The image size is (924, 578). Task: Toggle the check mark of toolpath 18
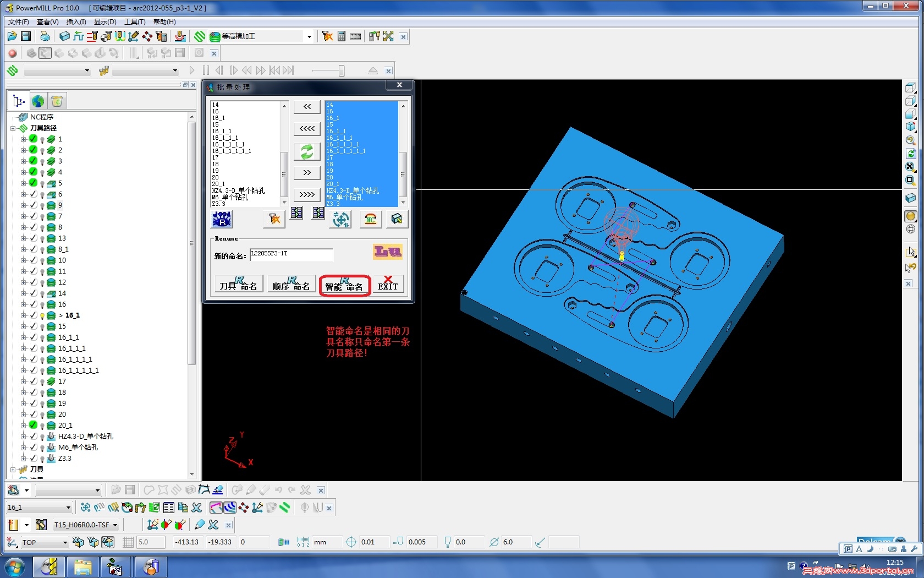[x=33, y=392]
